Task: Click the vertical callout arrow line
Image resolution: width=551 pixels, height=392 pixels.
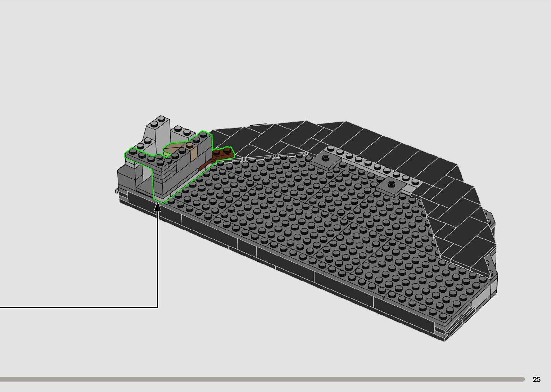Action: point(158,259)
